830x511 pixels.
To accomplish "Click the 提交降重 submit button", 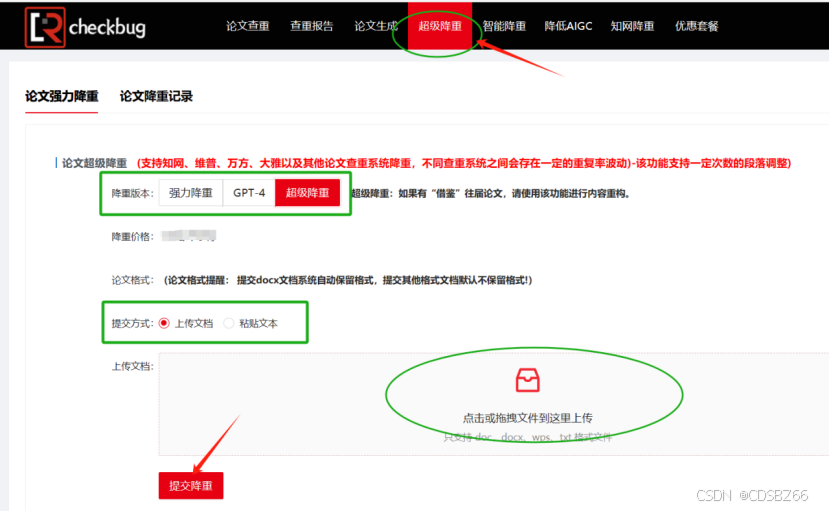I will point(191,486).
